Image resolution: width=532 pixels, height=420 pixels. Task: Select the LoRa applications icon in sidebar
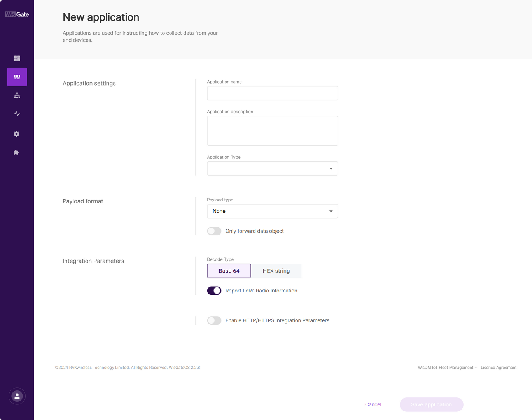17,77
